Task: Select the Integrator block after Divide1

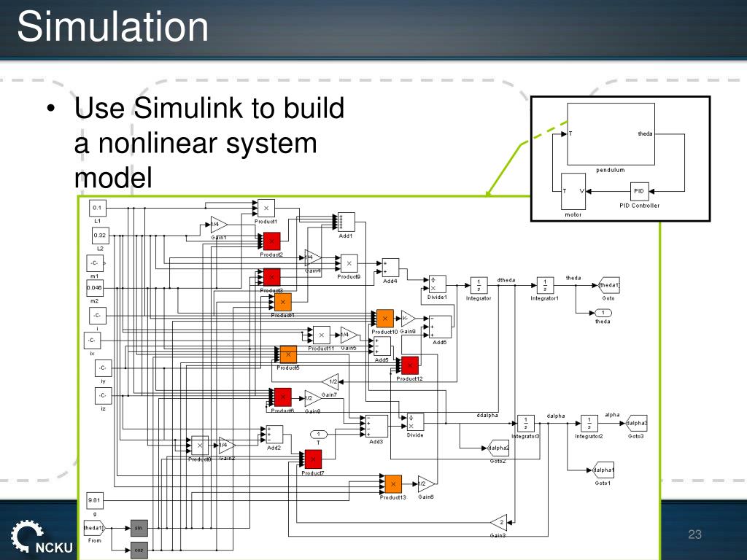Action: pyautogui.click(x=479, y=286)
